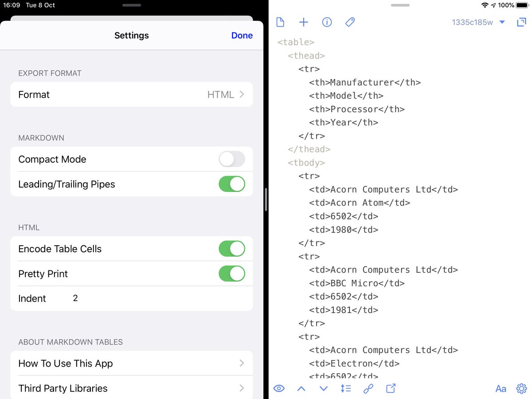The width and height of the screenshot is (532, 399).
Task: Tap Done to close Settings
Action: 242,35
